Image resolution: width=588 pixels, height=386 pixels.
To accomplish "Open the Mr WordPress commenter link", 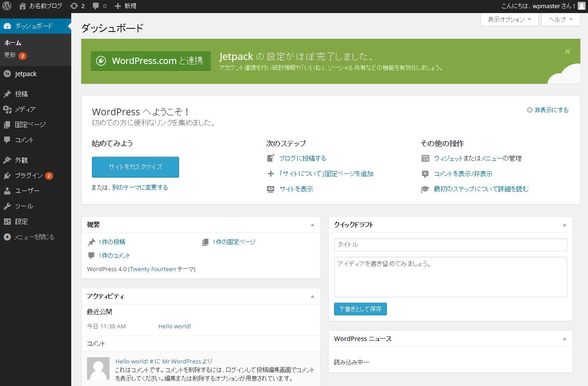I will [x=182, y=361].
